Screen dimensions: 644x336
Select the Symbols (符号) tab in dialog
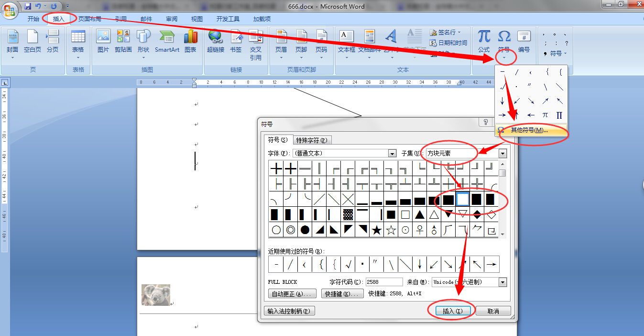click(x=278, y=140)
